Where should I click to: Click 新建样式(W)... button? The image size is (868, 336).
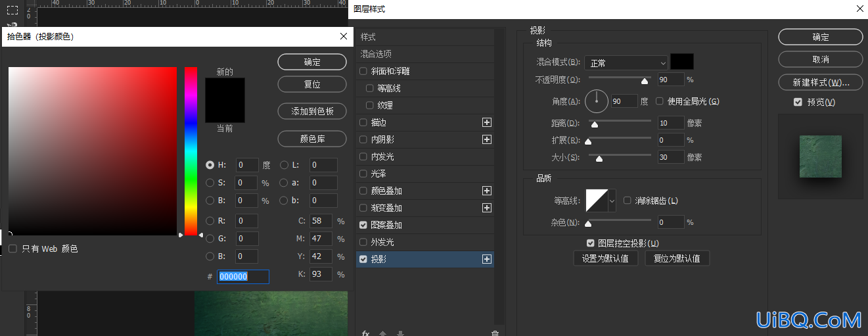coord(820,83)
